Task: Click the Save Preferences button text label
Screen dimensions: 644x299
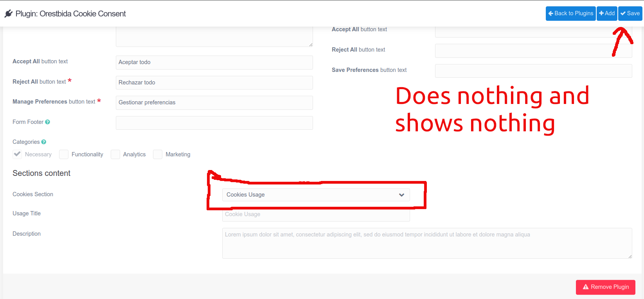Action: [x=369, y=70]
